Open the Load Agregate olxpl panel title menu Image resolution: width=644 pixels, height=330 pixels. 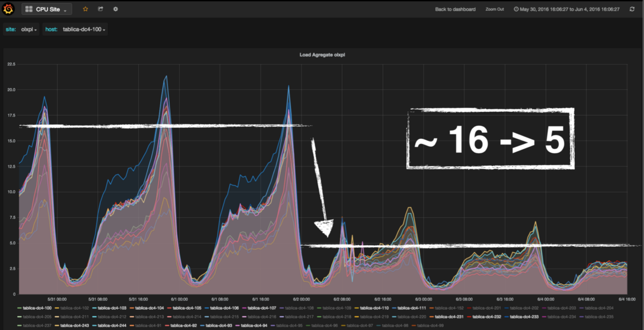(322, 55)
